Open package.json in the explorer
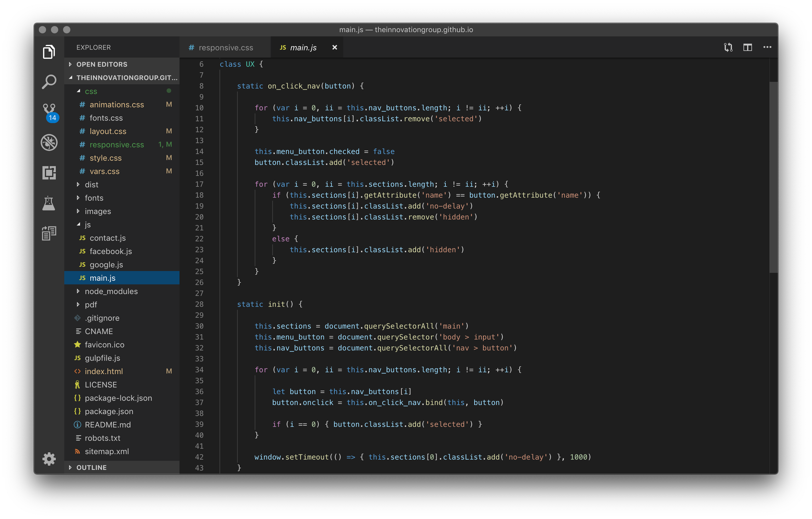Image resolution: width=812 pixels, height=519 pixels. coord(109,411)
